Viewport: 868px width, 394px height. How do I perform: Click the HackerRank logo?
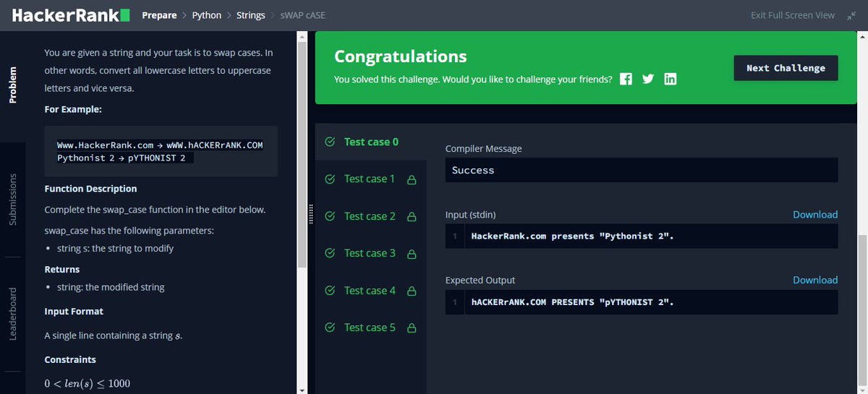(71, 14)
